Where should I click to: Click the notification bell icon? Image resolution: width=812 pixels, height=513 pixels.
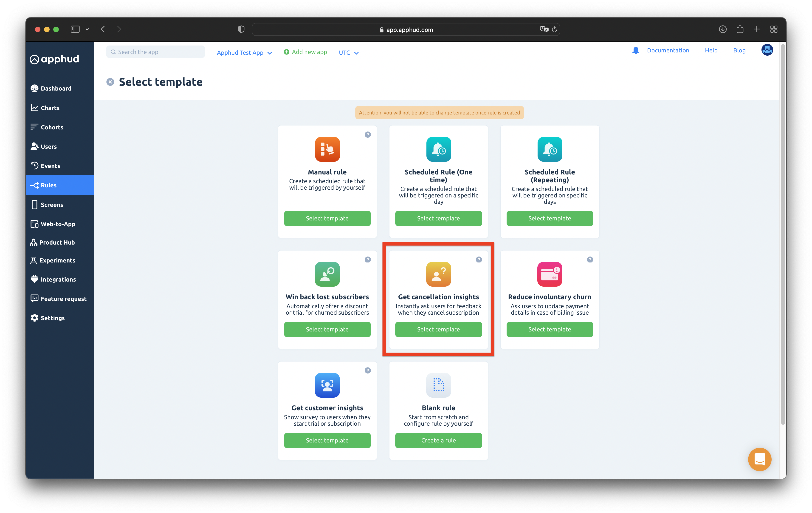coord(636,51)
